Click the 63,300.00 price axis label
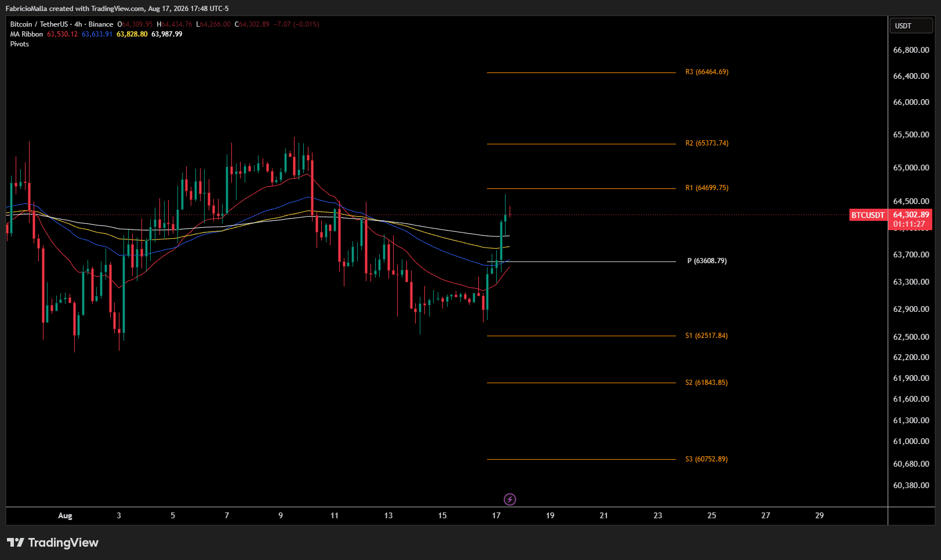Screen dimensions: 941x560 click(x=911, y=282)
